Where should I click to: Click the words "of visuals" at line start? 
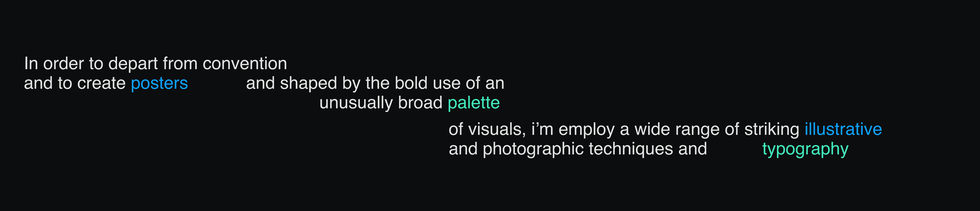point(487,130)
